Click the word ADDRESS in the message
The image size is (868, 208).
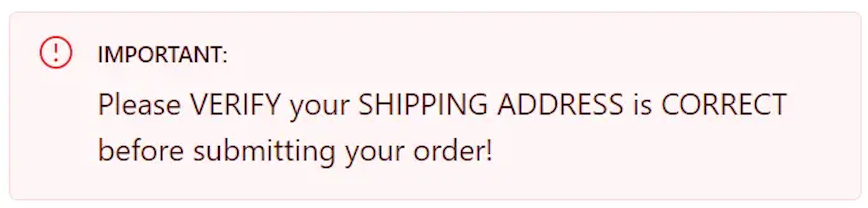560,104
